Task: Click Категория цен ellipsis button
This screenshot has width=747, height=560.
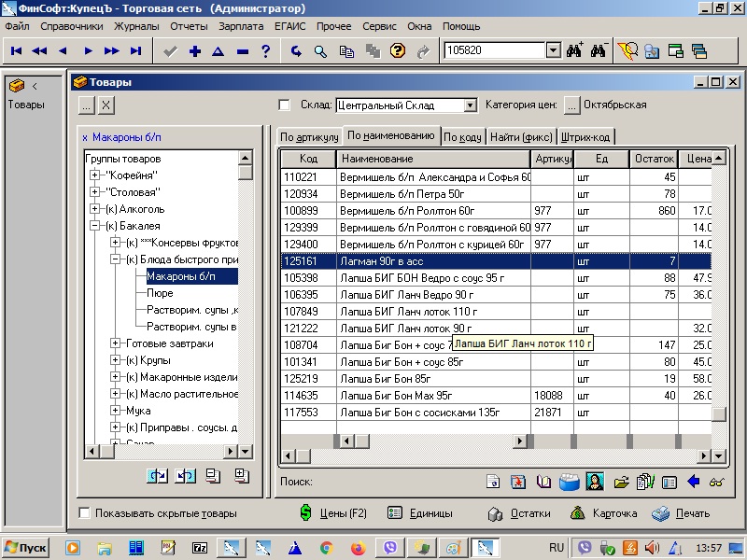Action: 571,105
